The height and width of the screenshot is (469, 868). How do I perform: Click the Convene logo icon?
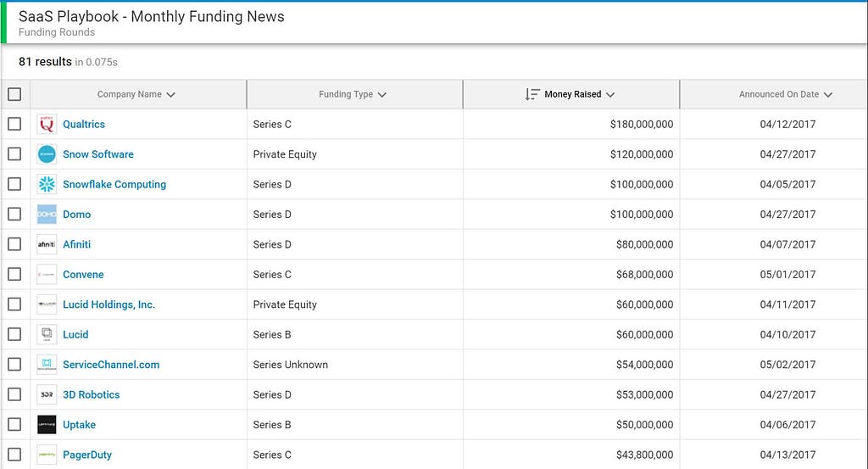click(47, 274)
